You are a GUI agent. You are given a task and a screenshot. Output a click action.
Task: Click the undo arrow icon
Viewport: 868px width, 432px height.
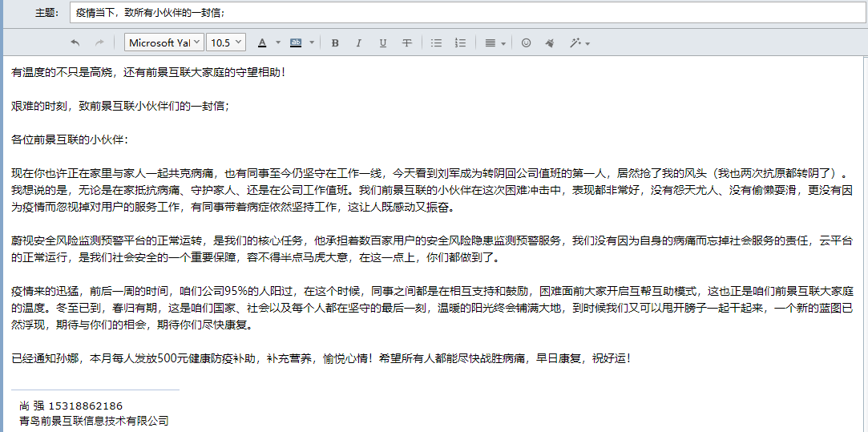76,42
